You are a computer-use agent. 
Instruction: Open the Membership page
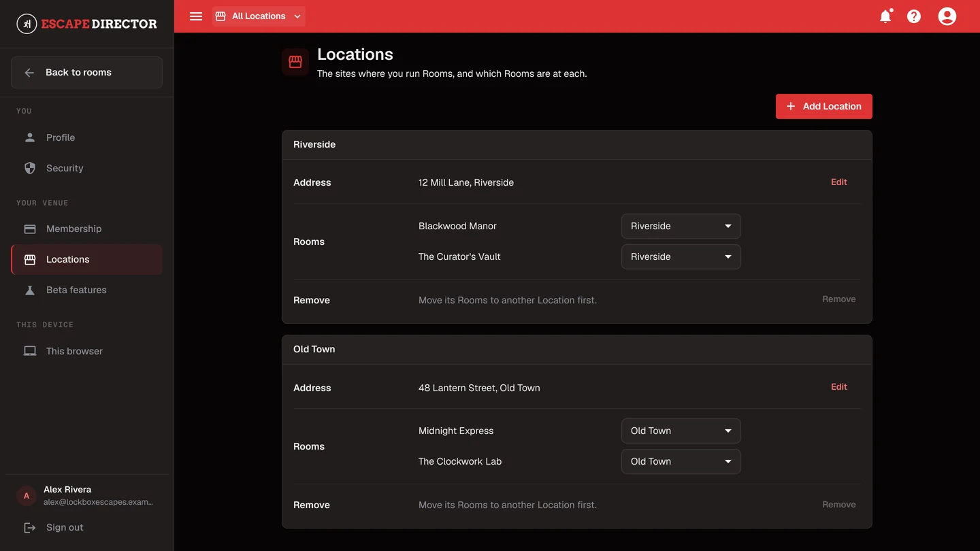86,229
